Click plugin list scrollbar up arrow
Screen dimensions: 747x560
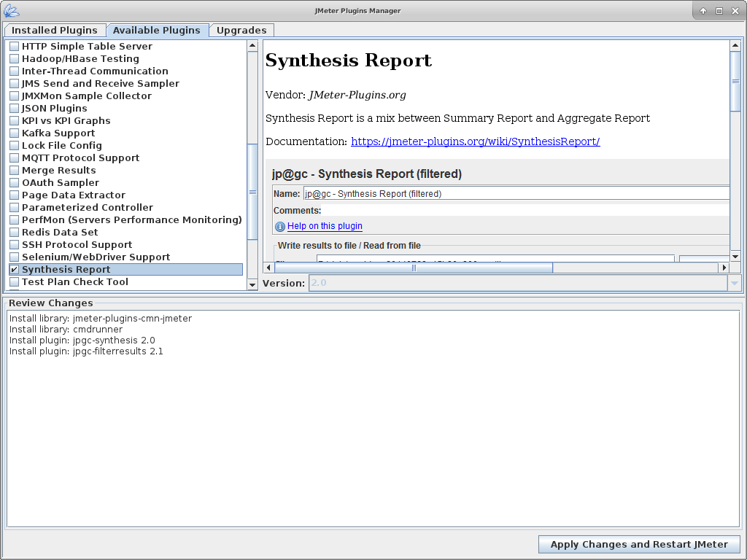point(252,46)
